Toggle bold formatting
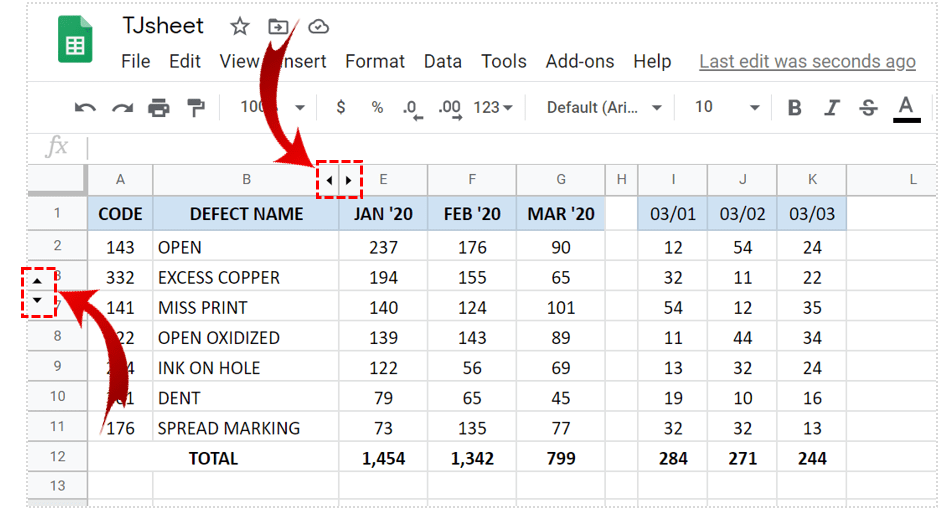The image size is (938, 508). [x=795, y=108]
